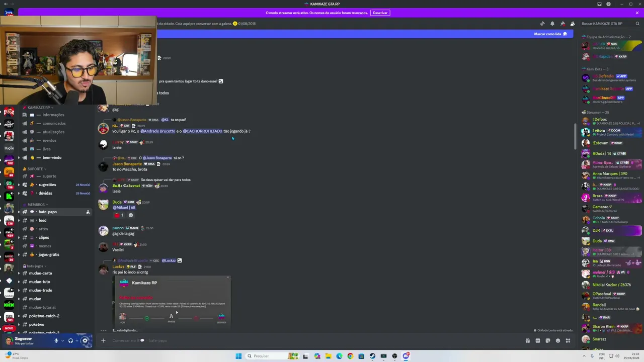Open the suporte channel
This screenshot has height=362, width=644.
56,176
